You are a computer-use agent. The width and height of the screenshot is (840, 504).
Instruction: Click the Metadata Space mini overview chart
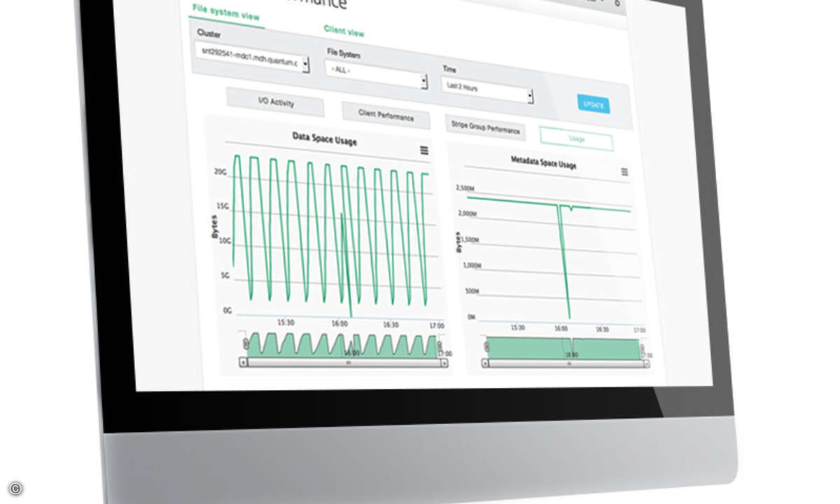tap(564, 348)
